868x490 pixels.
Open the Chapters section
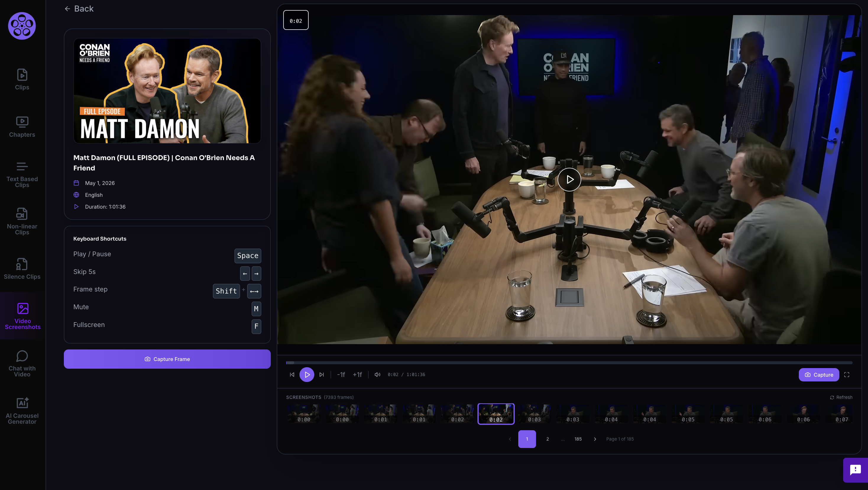click(x=22, y=127)
